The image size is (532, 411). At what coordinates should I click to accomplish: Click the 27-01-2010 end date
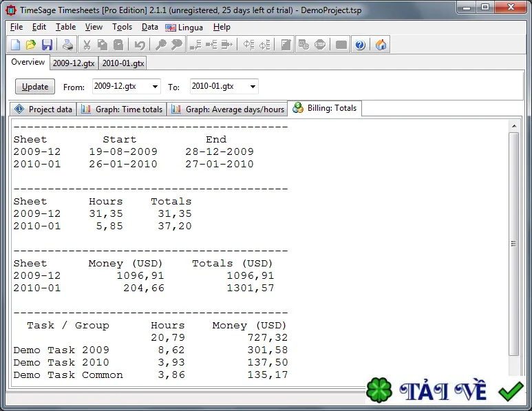coord(220,165)
